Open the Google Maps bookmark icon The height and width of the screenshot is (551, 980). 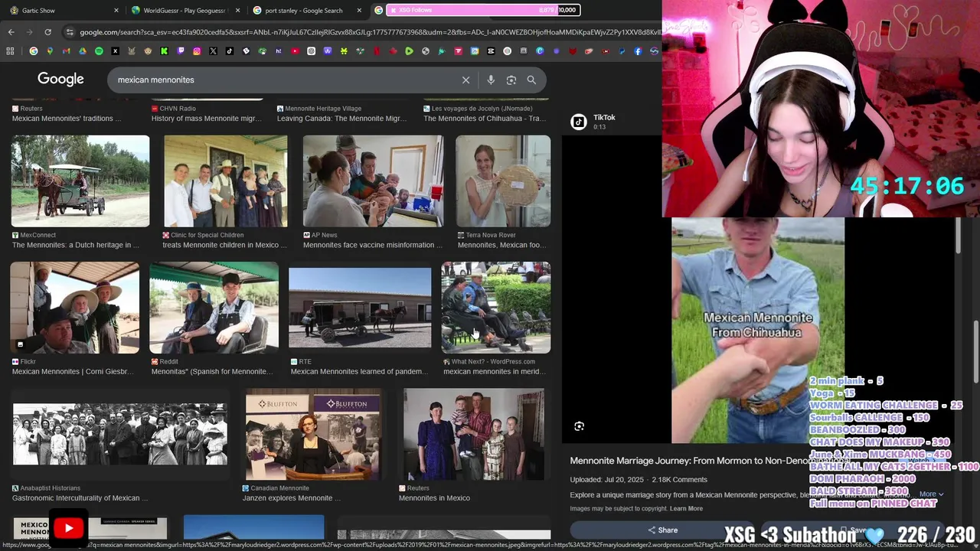(50, 51)
